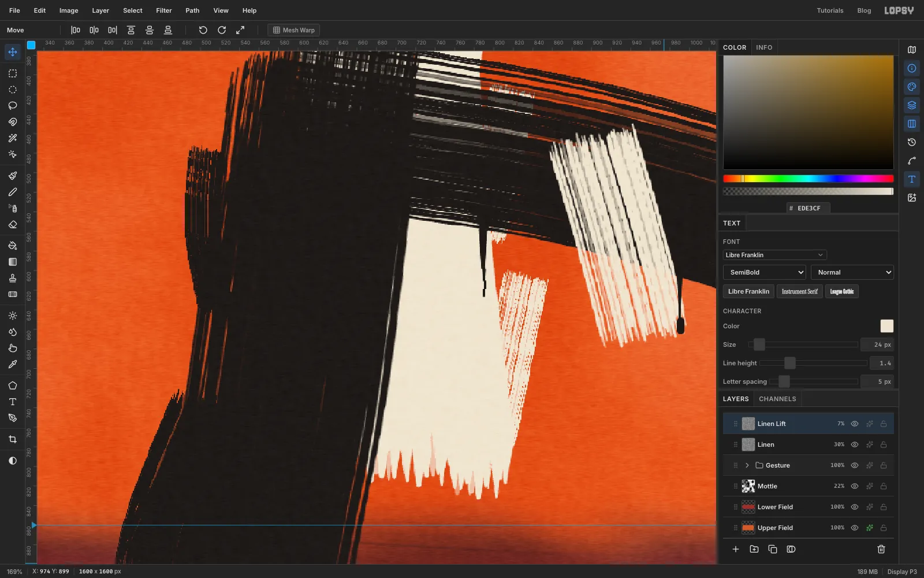Open the Normal style dropdown
Image resolution: width=924 pixels, height=578 pixels.
tap(852, 272)
